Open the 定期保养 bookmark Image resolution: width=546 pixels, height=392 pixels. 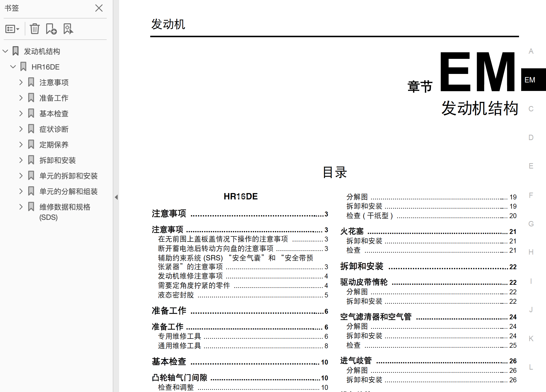[x=54, y=145]
